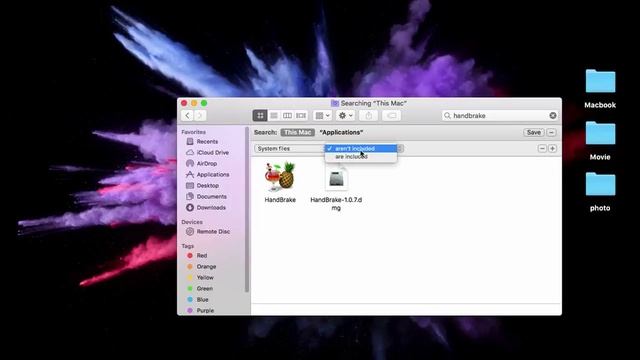Minimize the Finder window
This screenshot has width=640, height=360.
click(x=194, y=103)
